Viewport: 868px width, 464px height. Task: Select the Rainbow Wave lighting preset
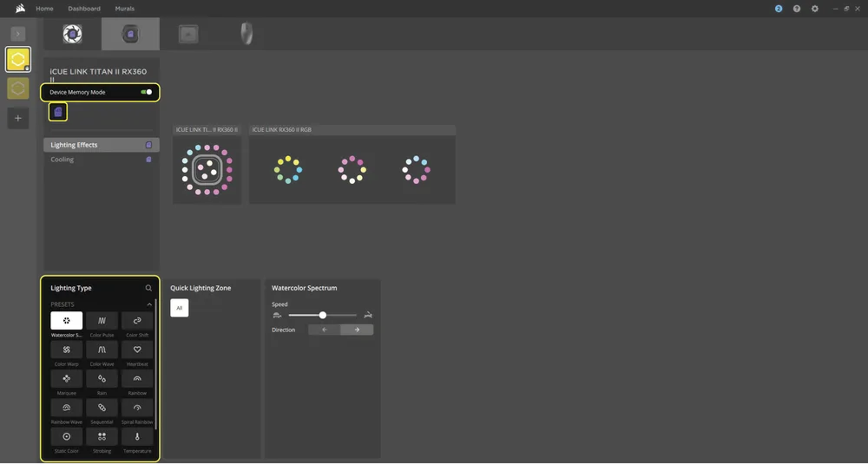(67, 408)
